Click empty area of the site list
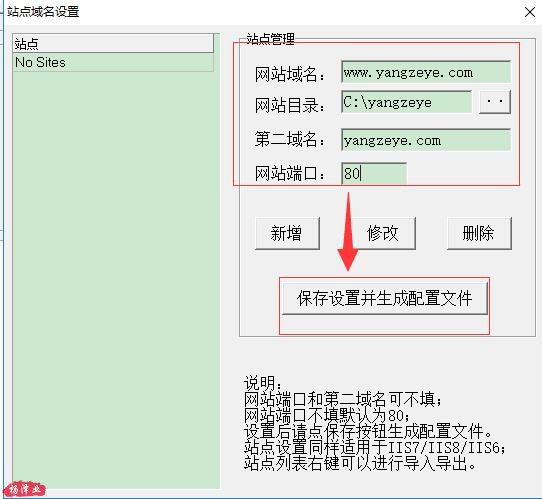This screenshot has width=542, height=499. click(x=116, y=276)
